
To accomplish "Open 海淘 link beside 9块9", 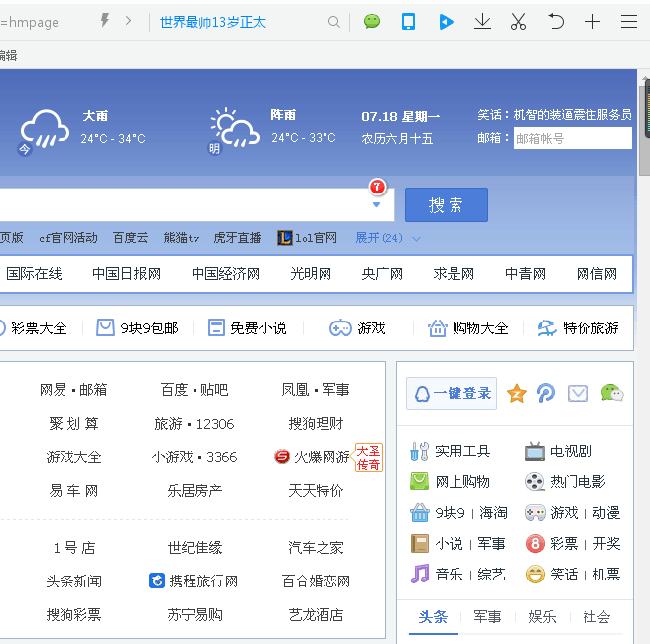I will [494, 513].
